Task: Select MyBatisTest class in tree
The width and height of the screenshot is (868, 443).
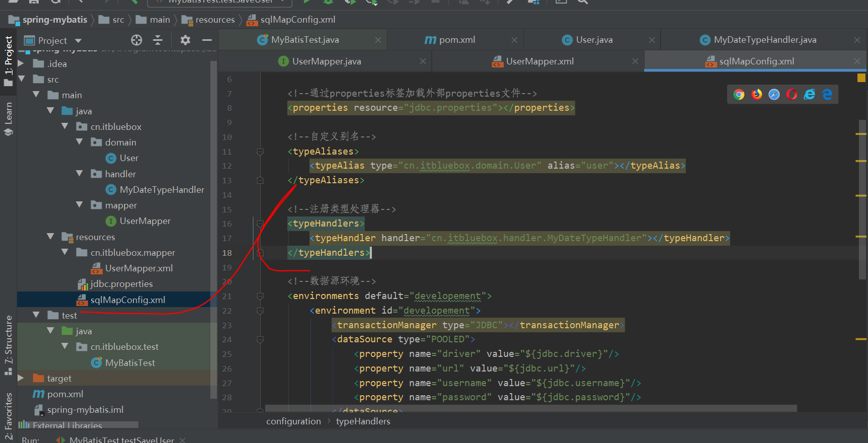Action: pos(123,363)
